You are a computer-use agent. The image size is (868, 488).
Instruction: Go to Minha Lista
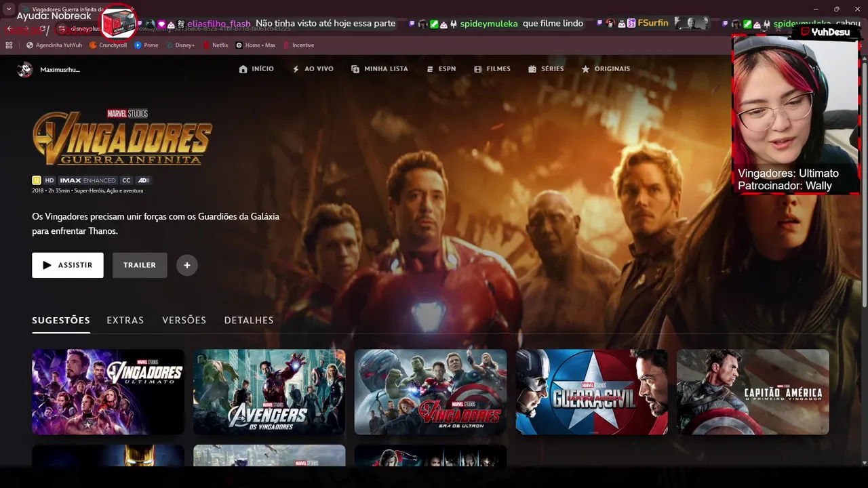click(x=380, y=69)
